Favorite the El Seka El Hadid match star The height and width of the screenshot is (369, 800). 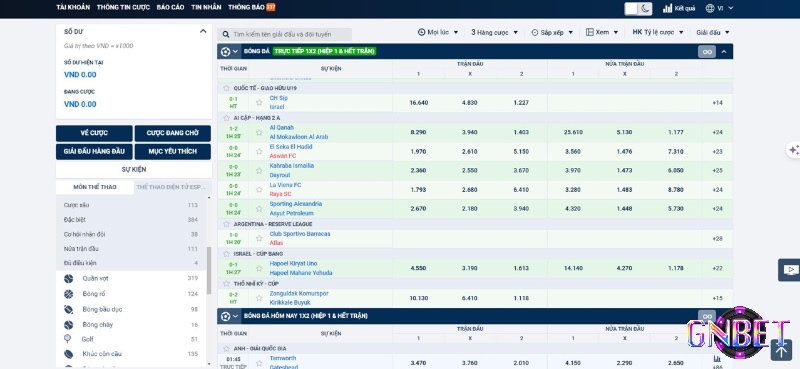259,152
